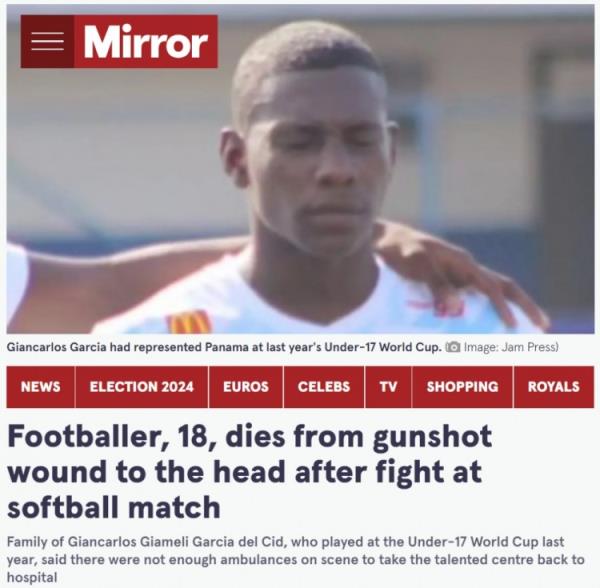Click the crest on the white jersey

[189, 322]
